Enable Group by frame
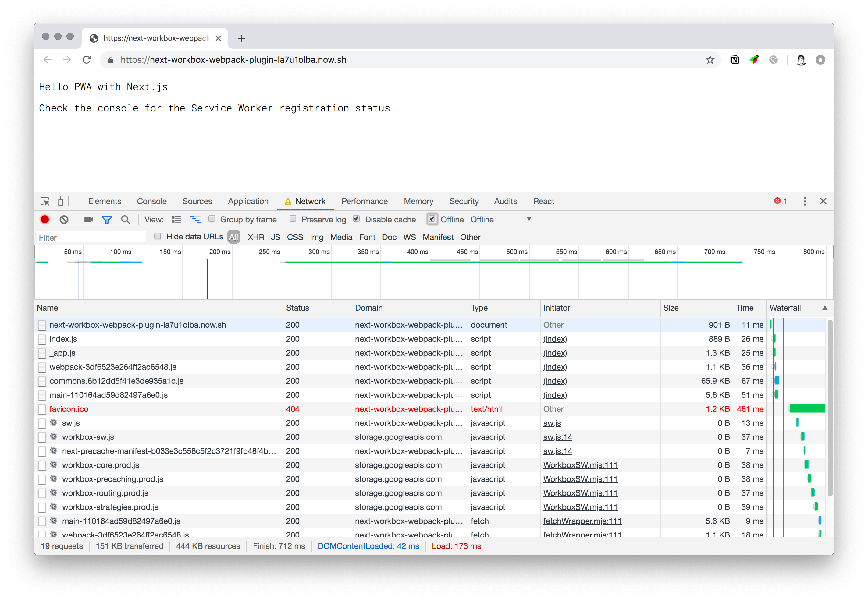 (212, 219)
